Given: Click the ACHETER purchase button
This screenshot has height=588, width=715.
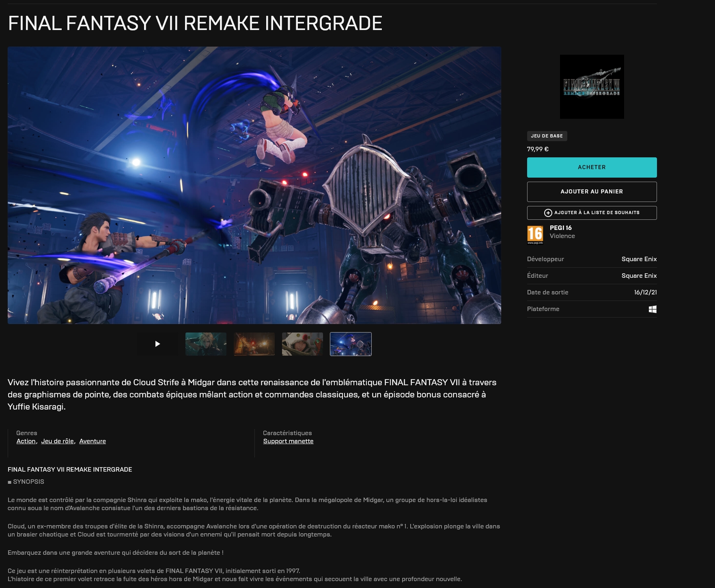Looking at the screenshot, I should pyautogui.click(x=592, y=167).
